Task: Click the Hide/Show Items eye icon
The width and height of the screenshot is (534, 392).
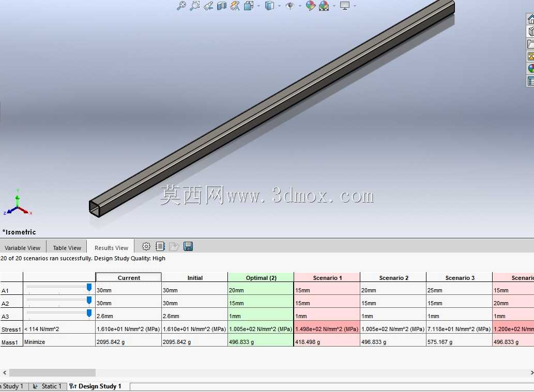Action: click(290, 6)
